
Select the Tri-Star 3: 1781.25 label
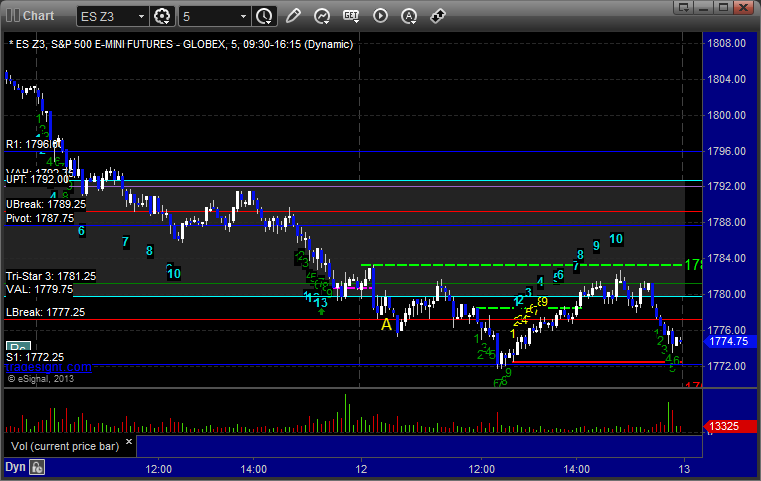click(x=50, y=276)
